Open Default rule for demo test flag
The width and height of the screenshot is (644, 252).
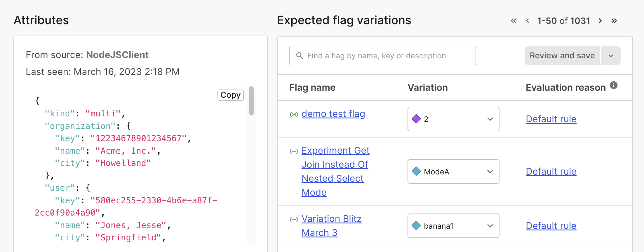pos(551,119)
